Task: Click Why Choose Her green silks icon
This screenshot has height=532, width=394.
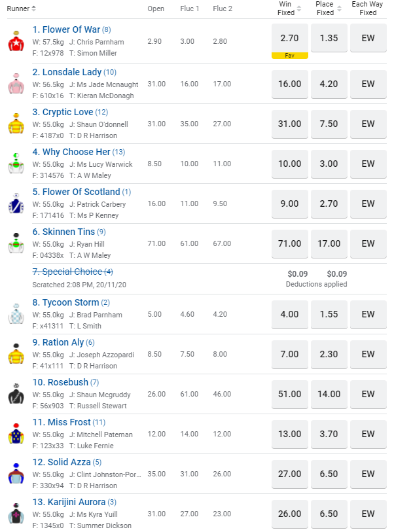Action: [15, 164]
